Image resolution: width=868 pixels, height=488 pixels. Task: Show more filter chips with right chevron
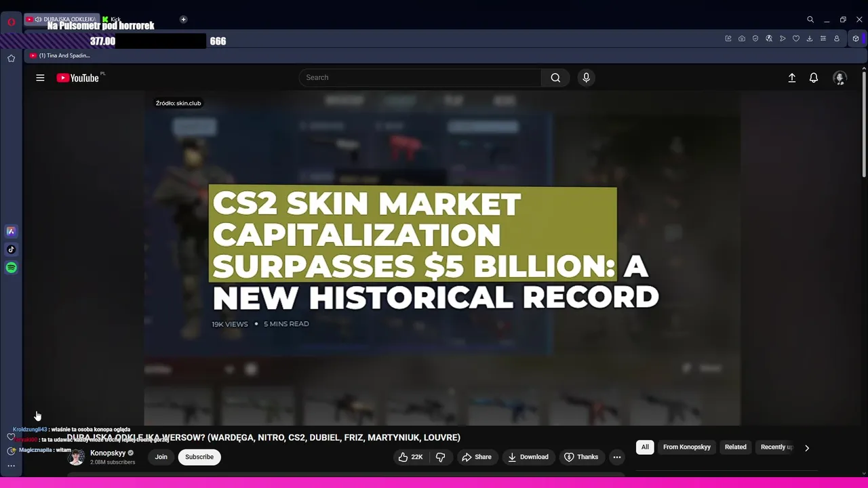pos(807,447)
